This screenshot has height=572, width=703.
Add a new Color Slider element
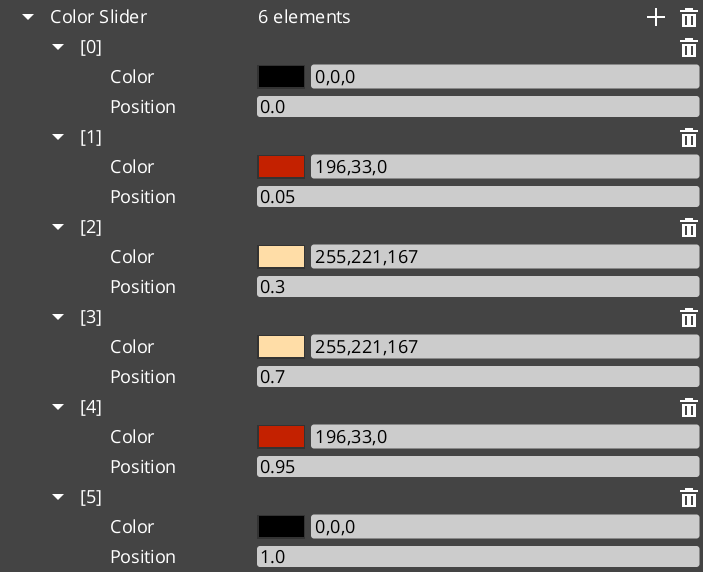[655, 17]
